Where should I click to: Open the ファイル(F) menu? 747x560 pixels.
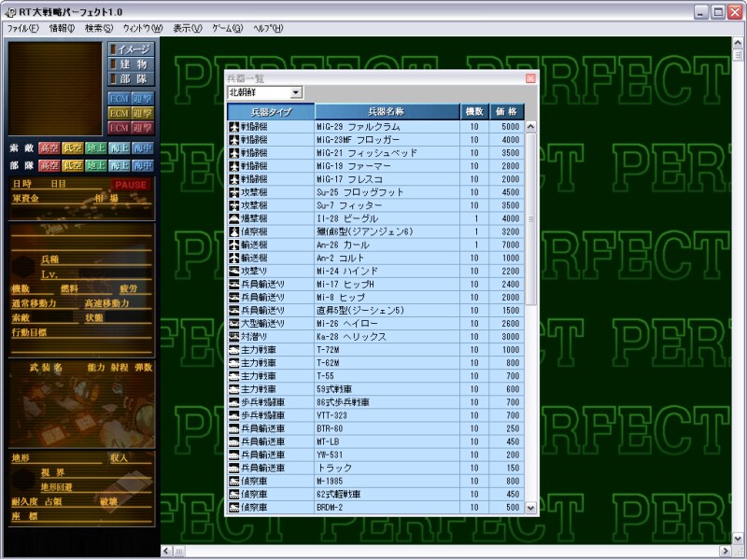coord(22,28)
